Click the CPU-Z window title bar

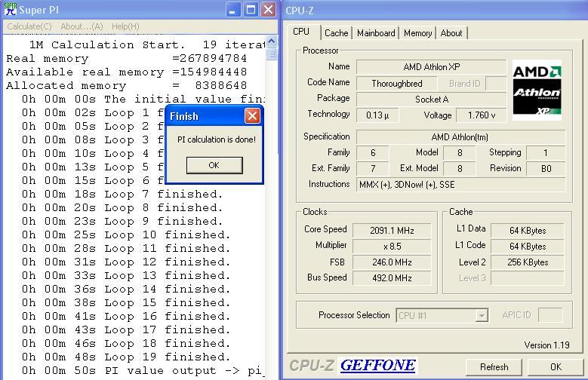click(x=435, y=10)
